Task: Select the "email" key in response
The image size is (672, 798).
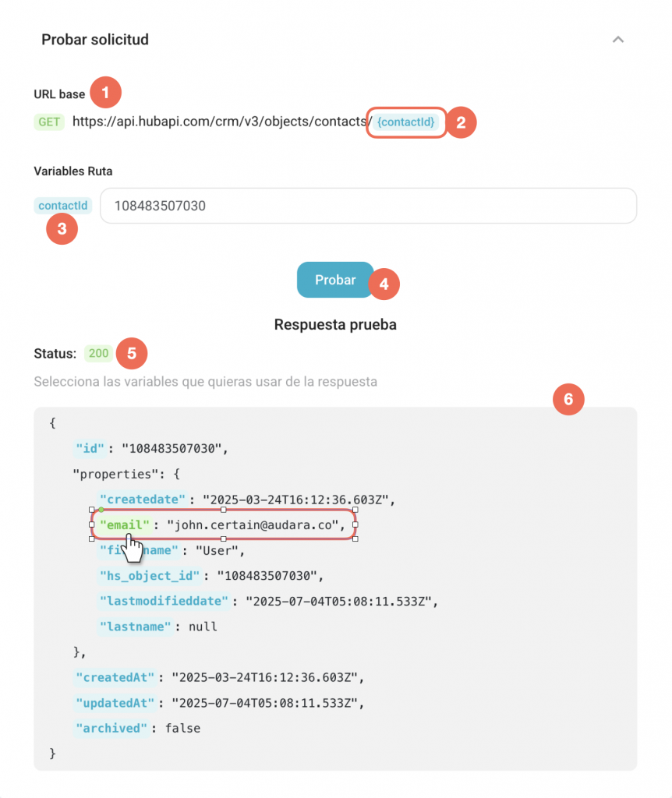Action: (x=123, y=527)
